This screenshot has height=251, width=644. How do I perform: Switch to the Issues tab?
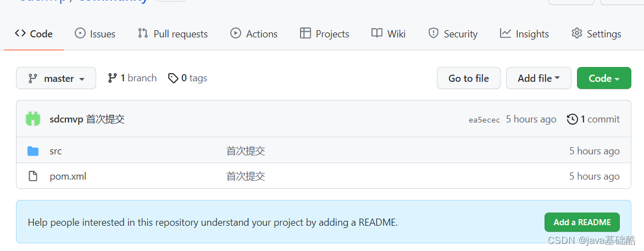[x=95, y=34]
